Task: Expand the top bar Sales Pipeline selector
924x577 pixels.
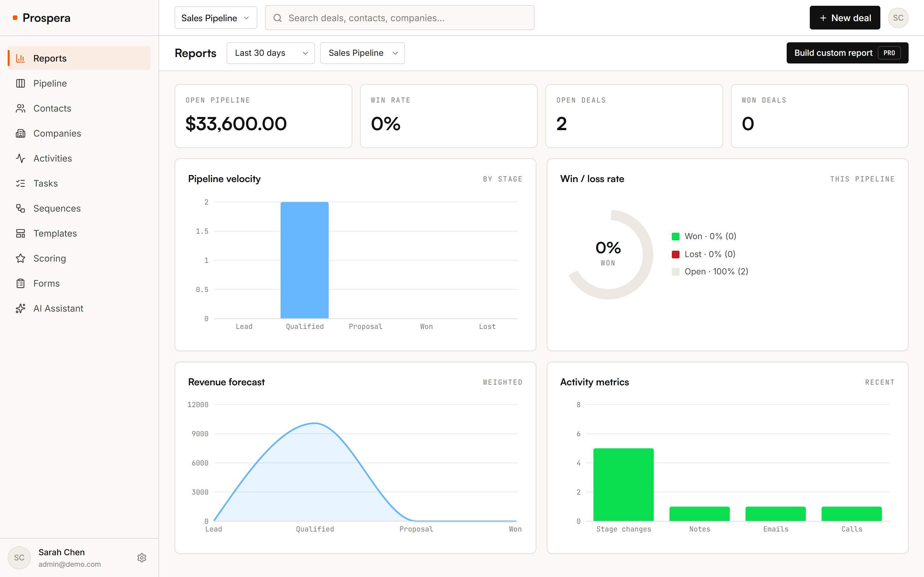Action: [x=216, y=18]
